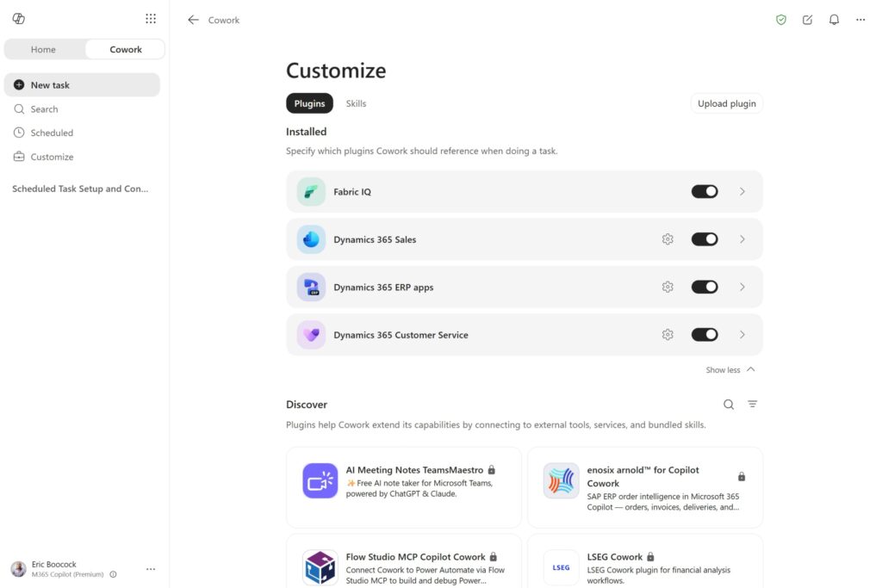Click the LSEG Cowork logo icon
This screenshot has height=588, width=882.
(561, 567)
